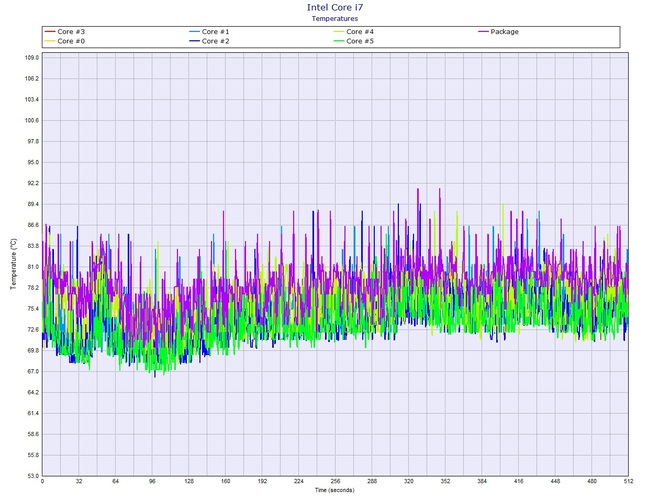The image size is (670, 502).
Task: Click the 92.2 y-axis value
Action: point(33,183)
